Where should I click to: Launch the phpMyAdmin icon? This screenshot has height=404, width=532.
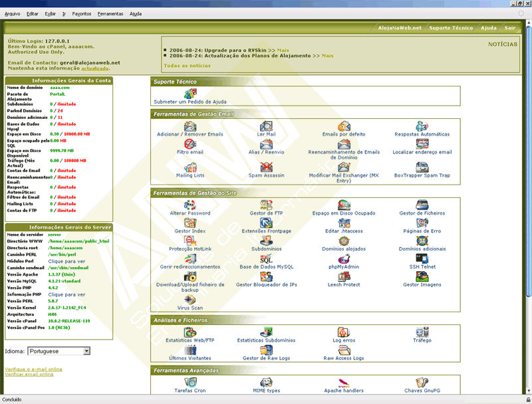(344, 258)
